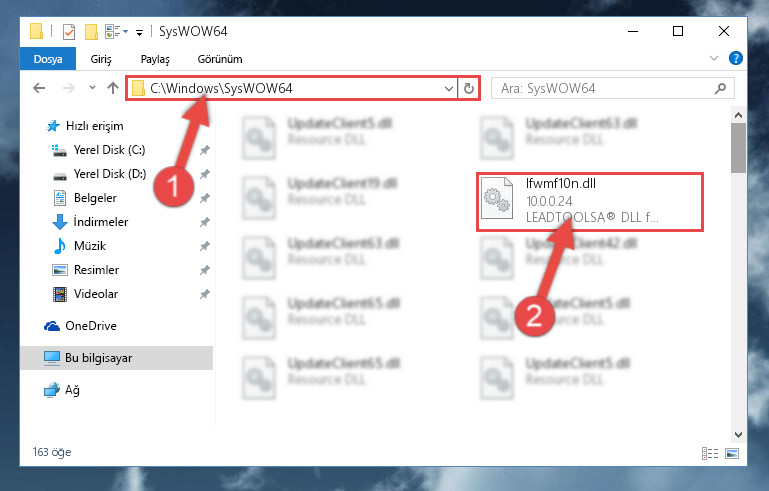The width and height of the screenshot is (769, 491).
Task: Switch to large thumbnails view icon
Action: click(732, 453)
